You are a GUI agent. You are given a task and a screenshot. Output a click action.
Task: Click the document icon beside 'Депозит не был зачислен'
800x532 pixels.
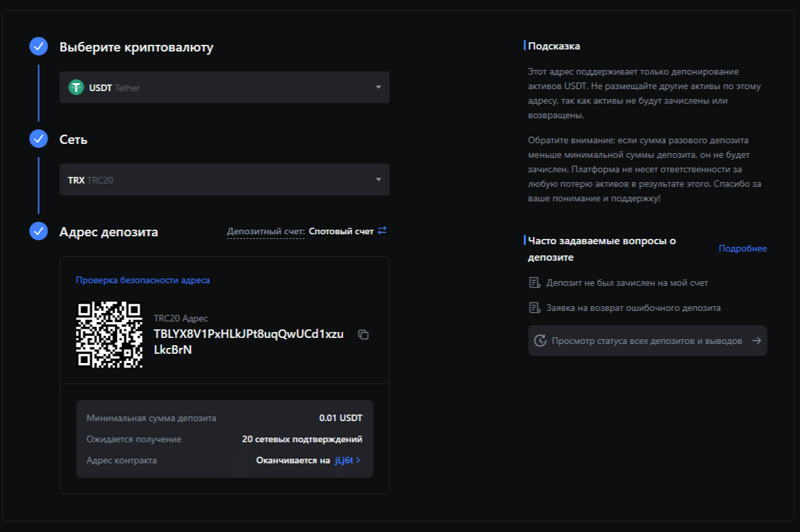535,283
